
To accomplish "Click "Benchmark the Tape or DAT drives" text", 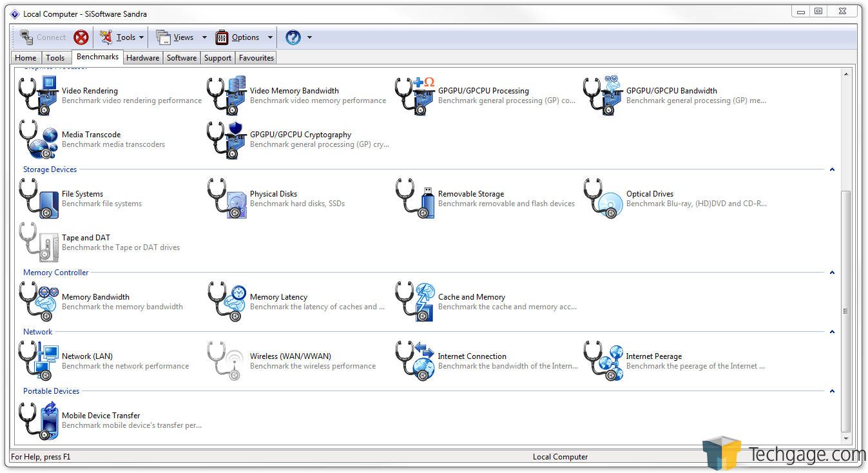I will 121,247.
